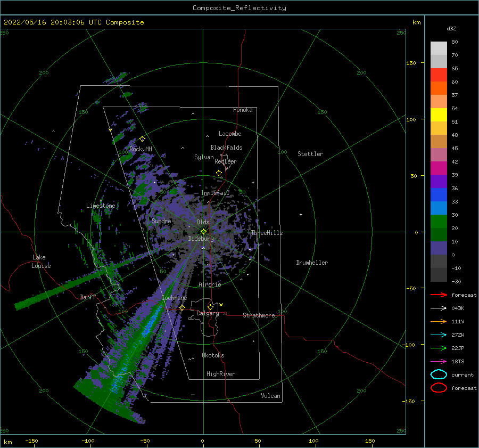
Task: Click the Cochrane label
Action: (174, 298)
